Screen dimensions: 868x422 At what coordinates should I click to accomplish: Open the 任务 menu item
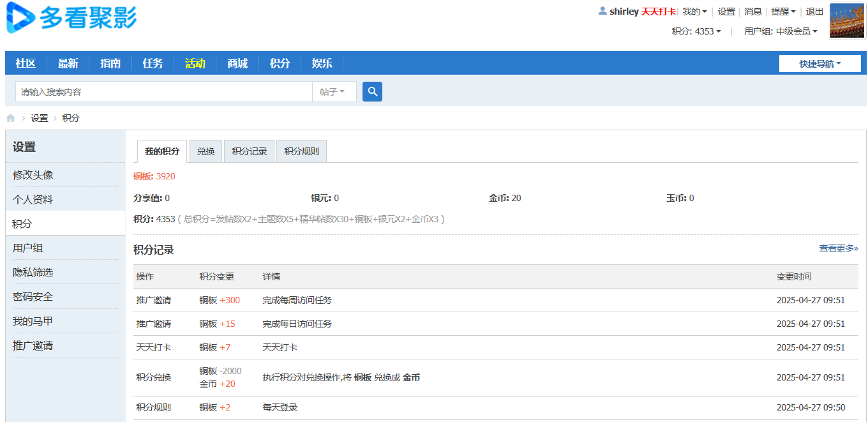[x=153, y=63]
